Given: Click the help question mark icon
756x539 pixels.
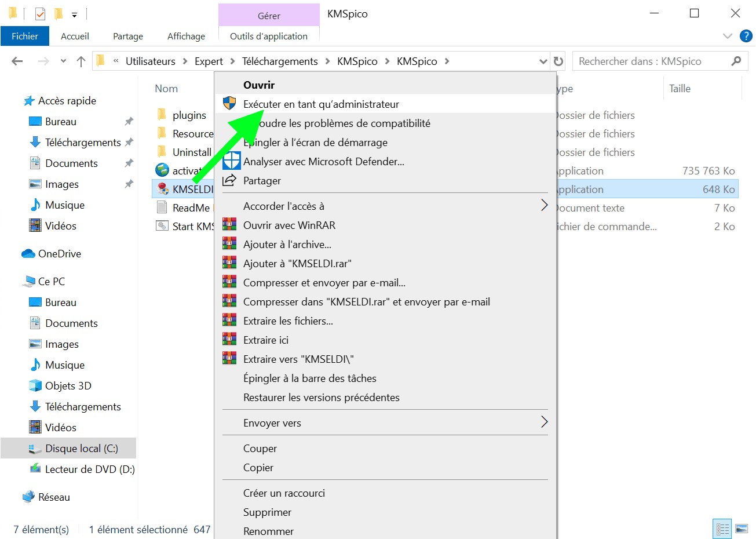Looking at the screenshot, I should point(746,36).
